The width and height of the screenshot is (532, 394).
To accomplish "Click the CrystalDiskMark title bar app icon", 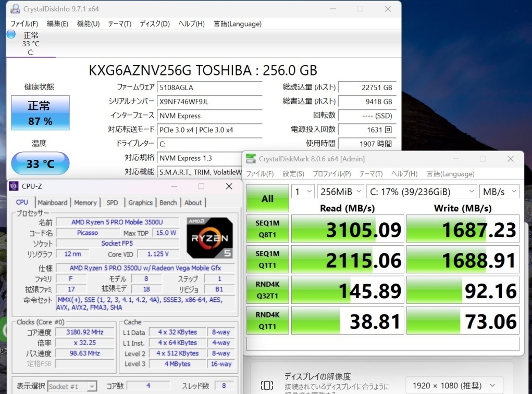I will click(251, 159).
